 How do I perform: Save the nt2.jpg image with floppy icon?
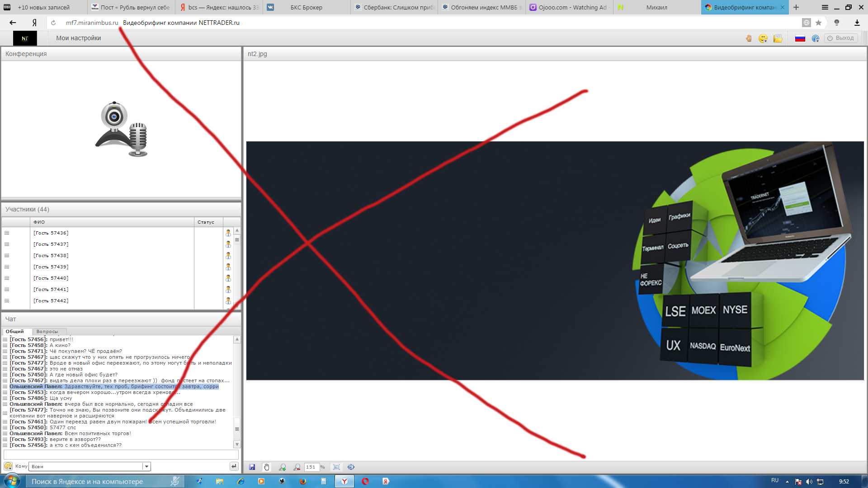252,467
